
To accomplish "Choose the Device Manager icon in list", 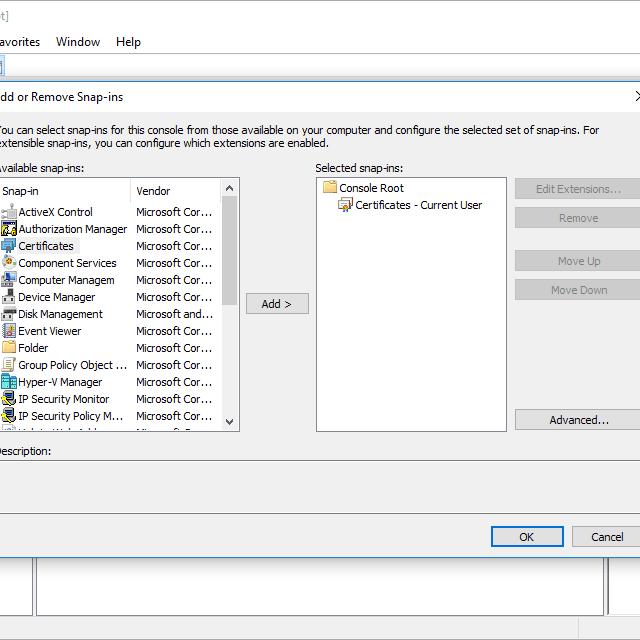I will (9, 297).
